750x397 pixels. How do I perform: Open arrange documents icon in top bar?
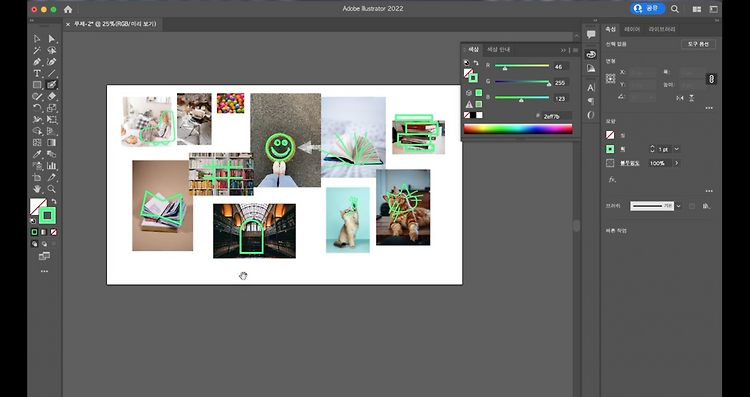(x=697, y=9)
